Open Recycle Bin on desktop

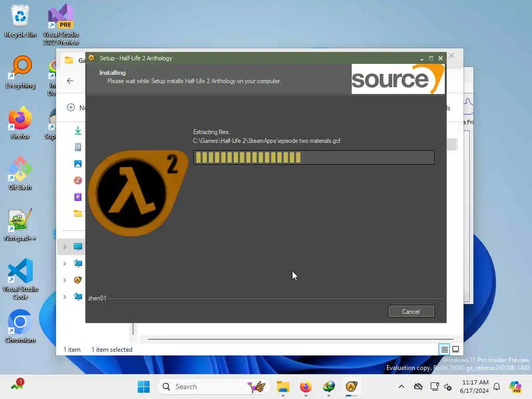click(x=20, y=21)
